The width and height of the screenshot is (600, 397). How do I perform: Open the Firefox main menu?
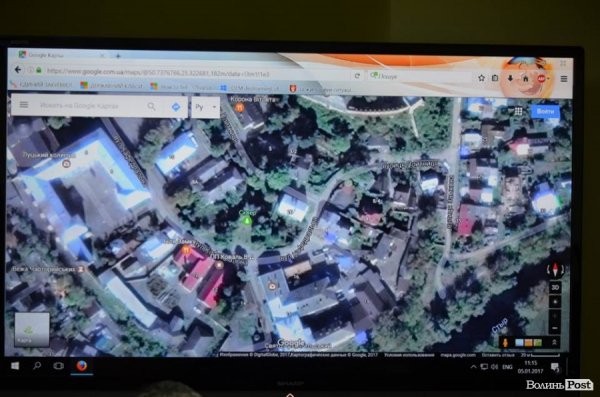(x=564, y=78)
